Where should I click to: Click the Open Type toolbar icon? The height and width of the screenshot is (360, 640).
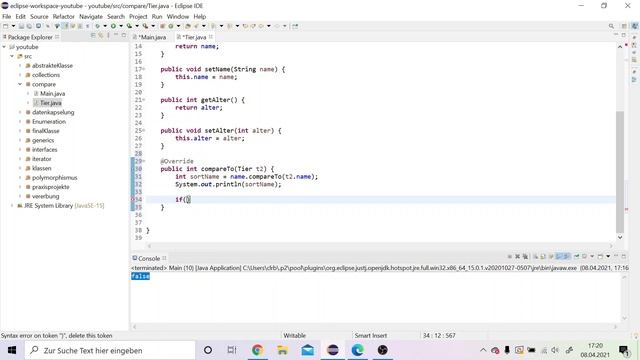188,26
